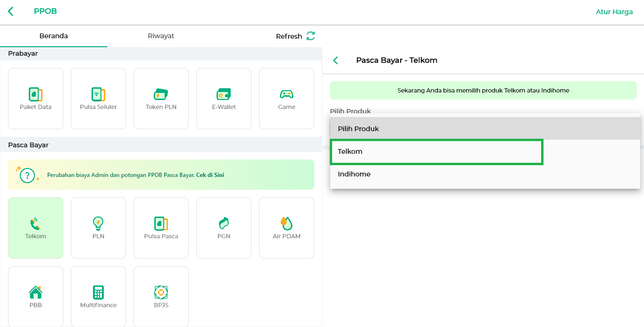644x327 pixels.
Task: Open the PGN gas tile
Action: [224, 228]
